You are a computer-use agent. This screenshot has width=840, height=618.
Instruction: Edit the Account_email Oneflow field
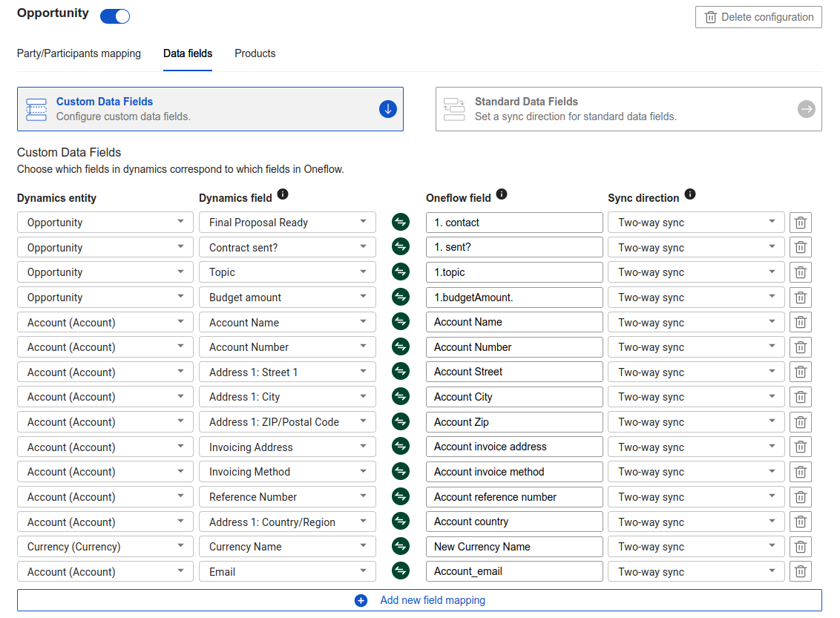[514, 571]
